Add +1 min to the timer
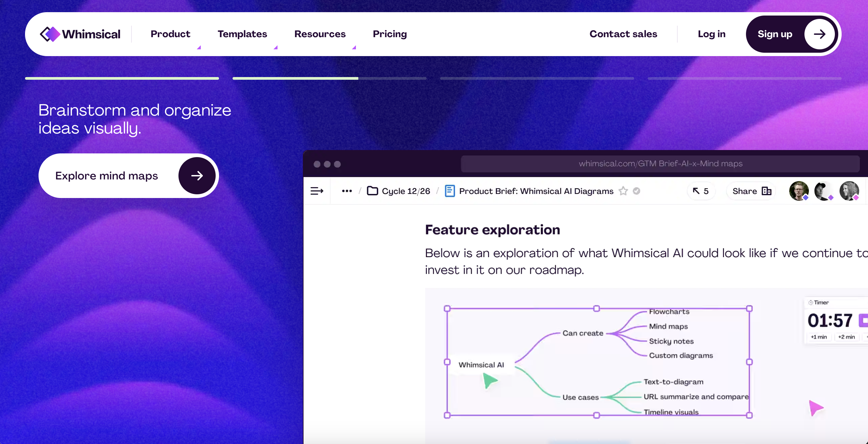 [819, 337]
